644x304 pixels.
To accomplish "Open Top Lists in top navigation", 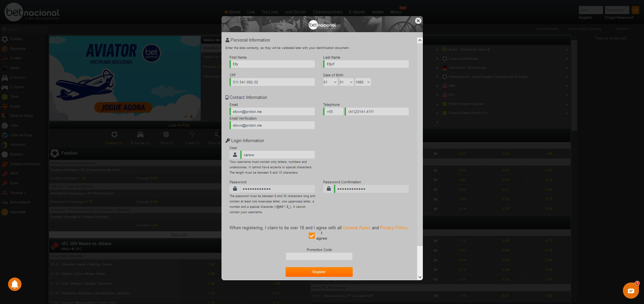I will pos(269,12).
